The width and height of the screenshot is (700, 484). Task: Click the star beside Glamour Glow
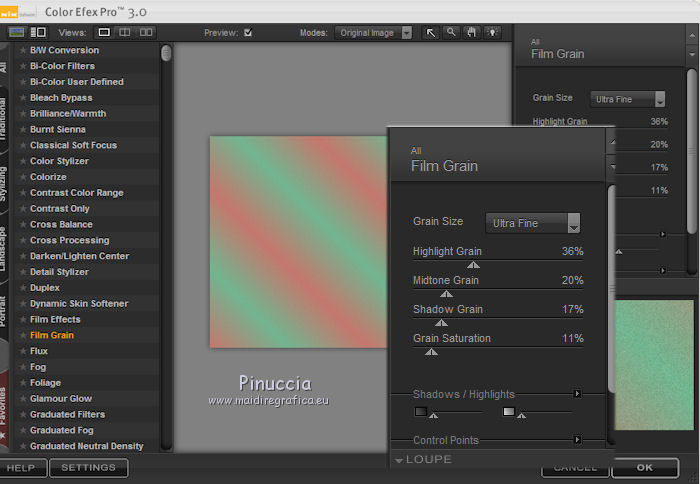[23, 399]
